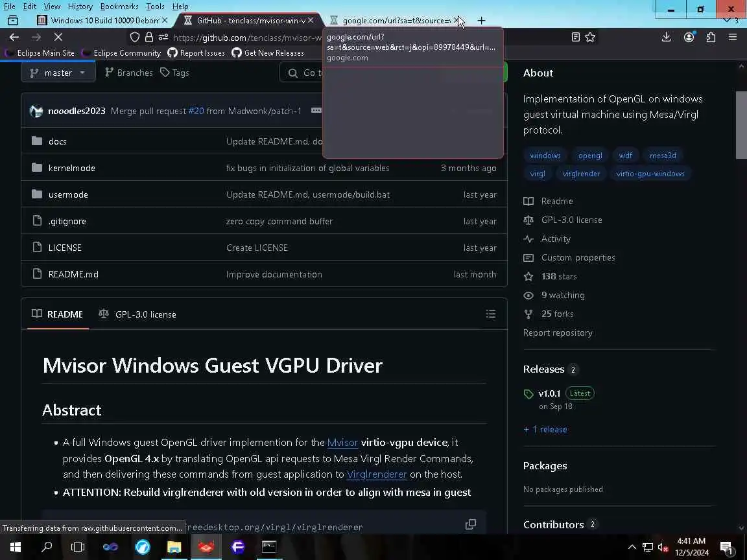This screenshot has height=560, width=747.
Task: Open Get New Releases bookmark
Action: pos(268,53)
